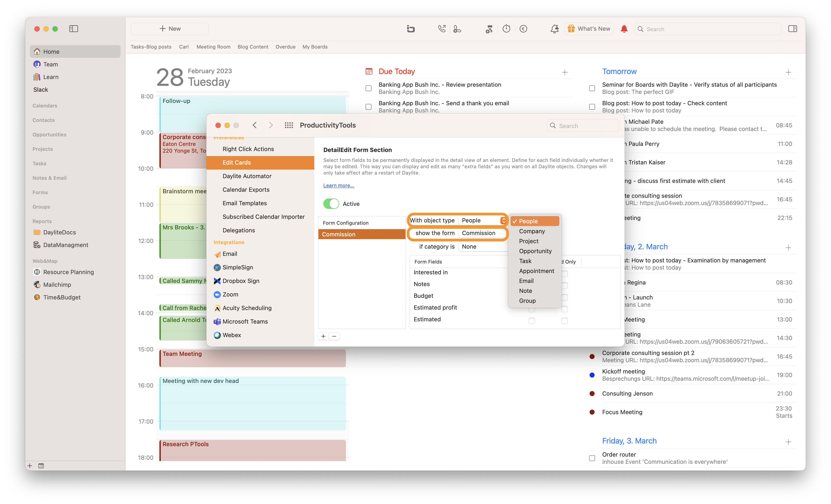Open the Blog Content tab
Image resolution: width=831 pixels, height=504 pixels.
click(x=253, y=47)
